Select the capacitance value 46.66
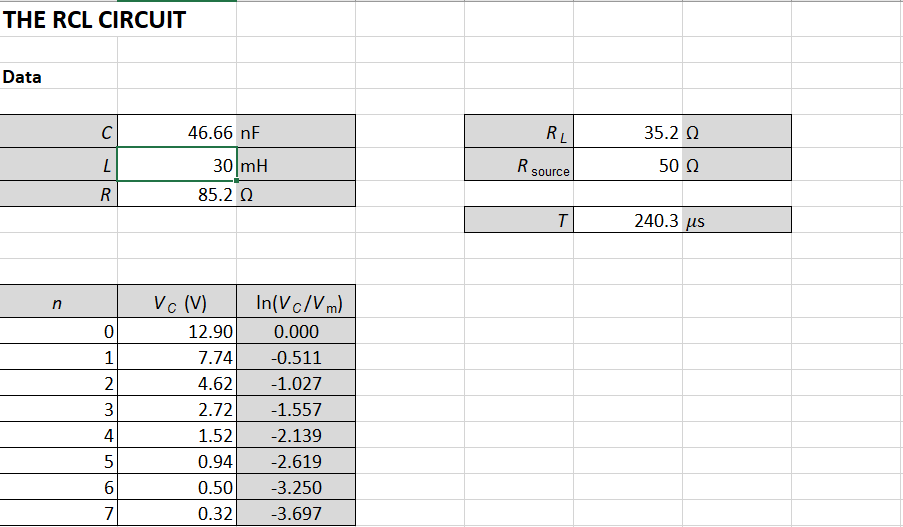903x527 pixels. 177,132
